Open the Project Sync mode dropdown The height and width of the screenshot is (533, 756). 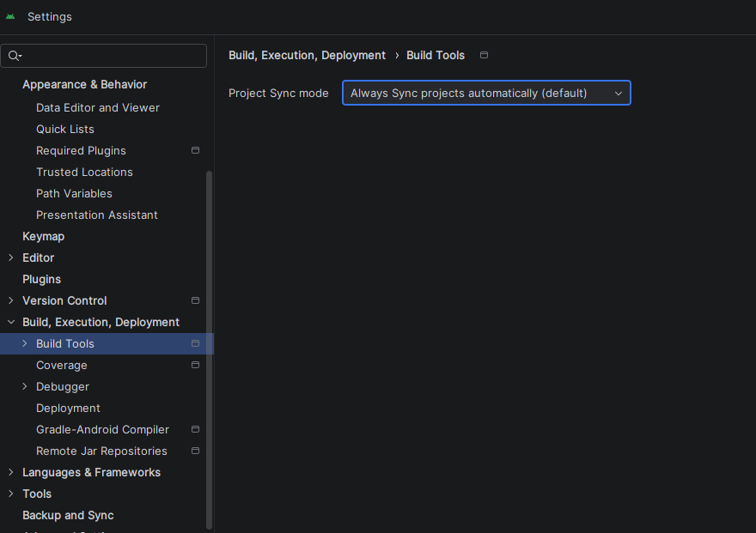[x=486, y=93]
